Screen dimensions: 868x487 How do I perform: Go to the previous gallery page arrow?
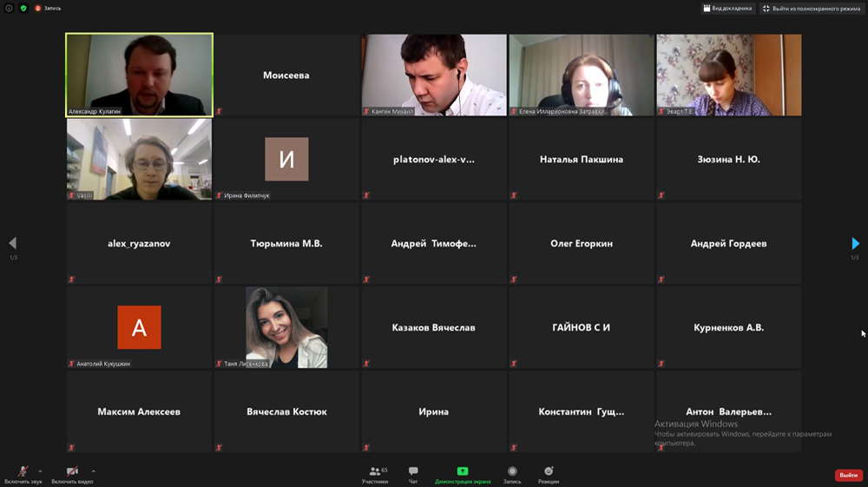tap(13, 243)
